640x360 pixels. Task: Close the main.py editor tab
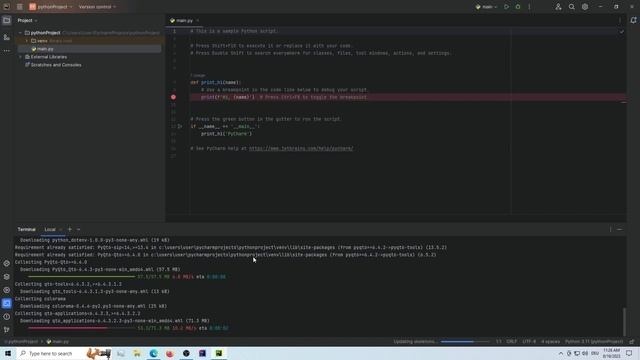point(198,20)
